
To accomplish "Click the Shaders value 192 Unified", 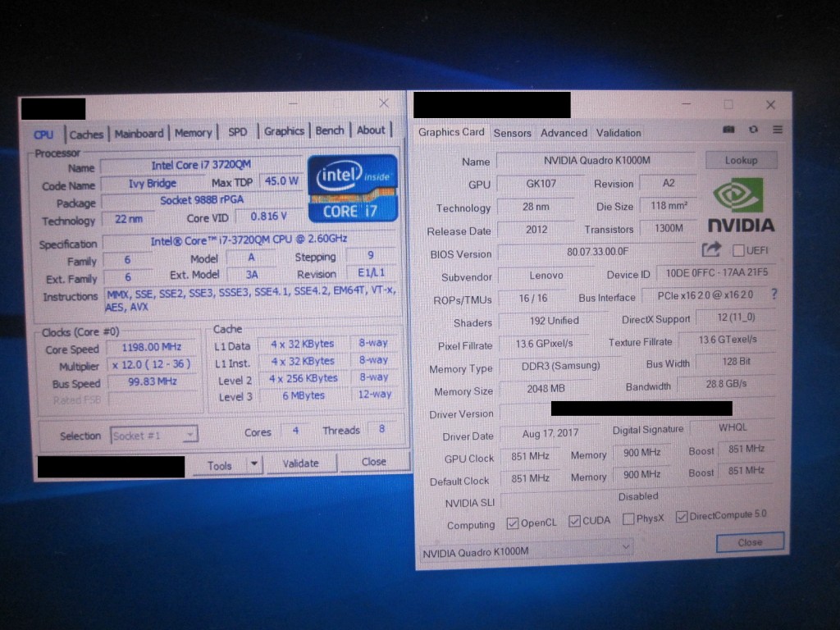I will [554, 321].
